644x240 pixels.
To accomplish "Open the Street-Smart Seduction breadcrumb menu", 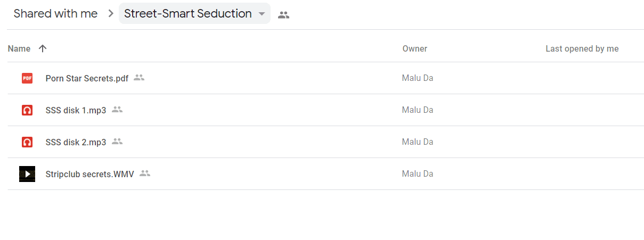I will coord(194,14).
